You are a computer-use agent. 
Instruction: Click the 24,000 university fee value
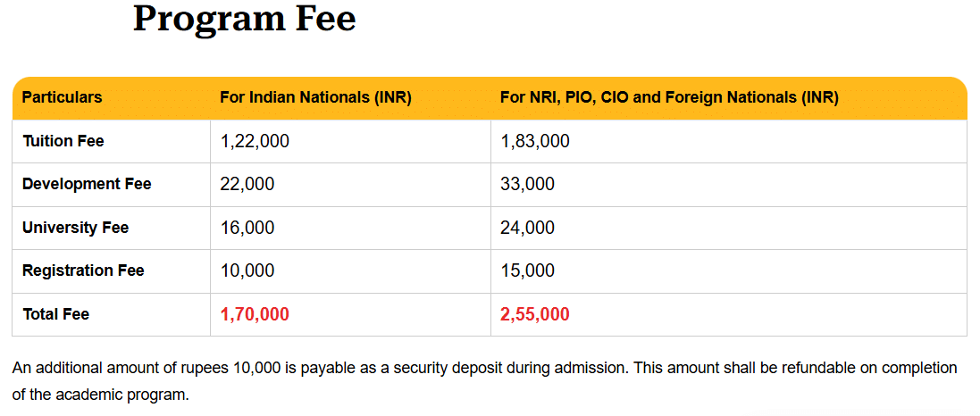(528, 228)
